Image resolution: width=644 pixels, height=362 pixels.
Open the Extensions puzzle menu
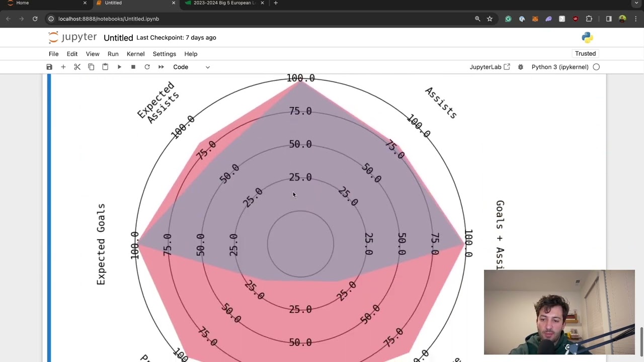tap(589, 19)
